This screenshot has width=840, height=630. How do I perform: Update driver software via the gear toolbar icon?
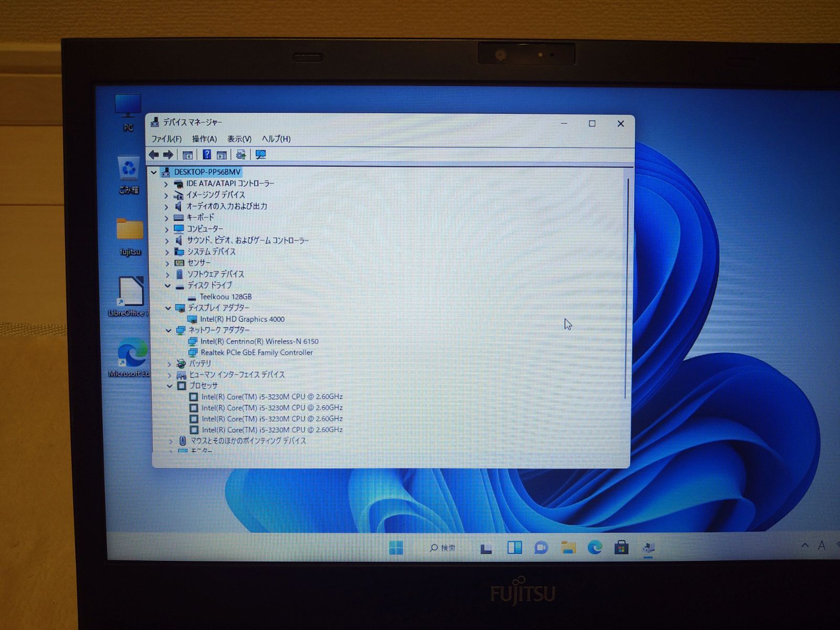(x=241, y=154)
